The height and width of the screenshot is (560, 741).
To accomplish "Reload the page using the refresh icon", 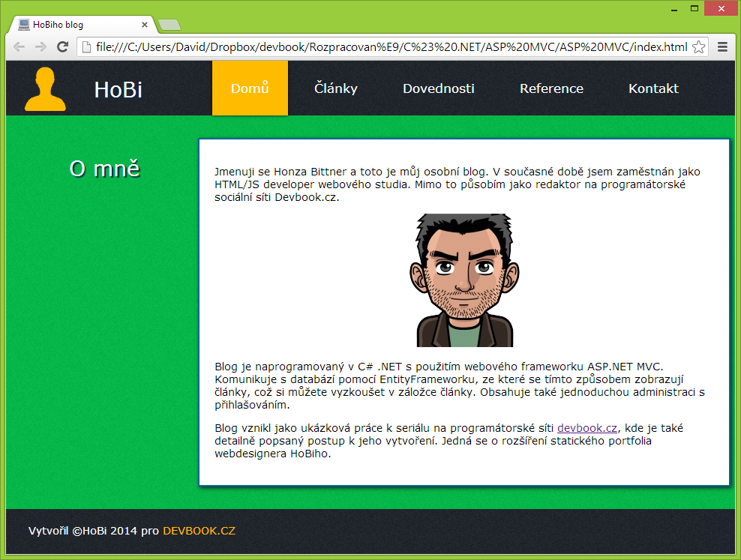I will click(62, 46).
